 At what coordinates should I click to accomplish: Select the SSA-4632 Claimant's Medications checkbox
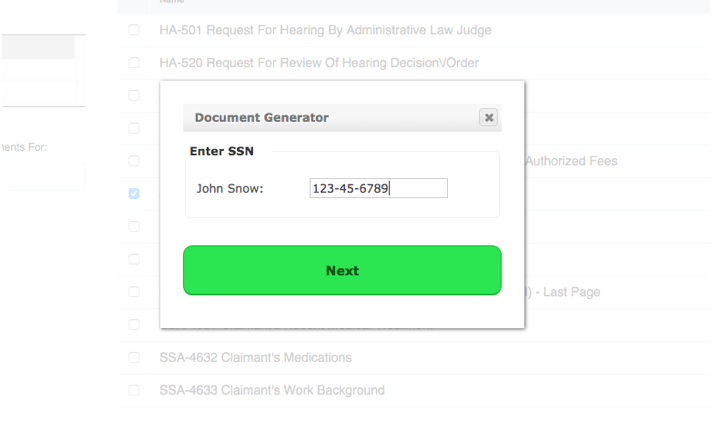(x=134, y=357)
